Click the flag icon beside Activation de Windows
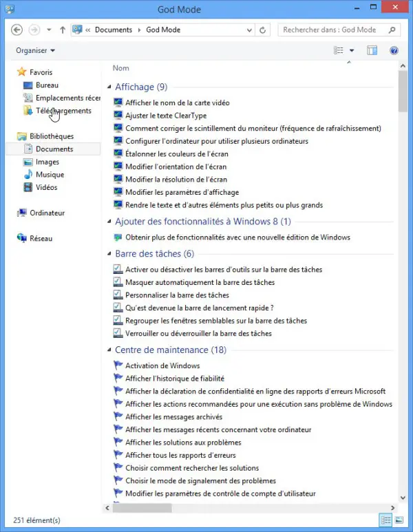Screen dimensions: 413x532 [118, 365]
